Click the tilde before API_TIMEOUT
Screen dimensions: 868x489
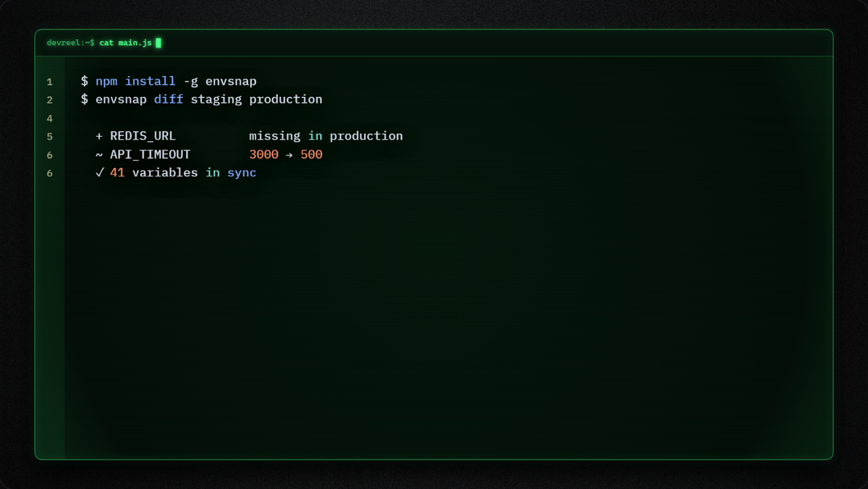(99, 154)
